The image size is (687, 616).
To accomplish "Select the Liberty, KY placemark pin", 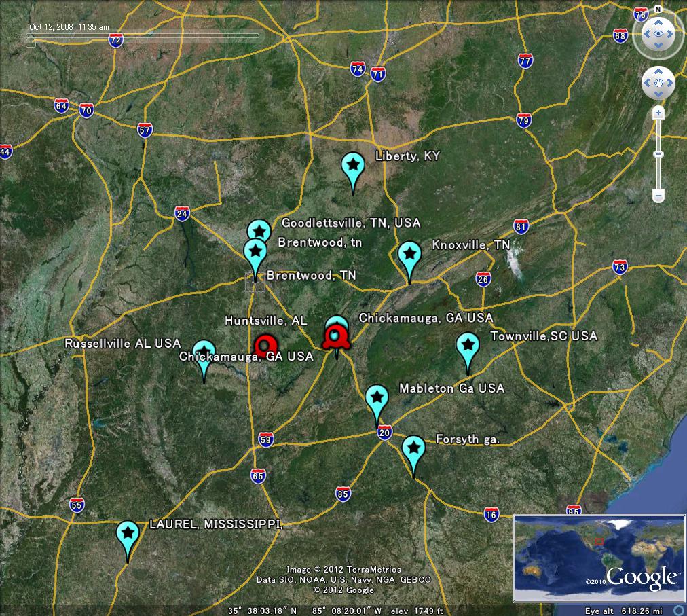I will pyautogui.click(x=354, y=164).
